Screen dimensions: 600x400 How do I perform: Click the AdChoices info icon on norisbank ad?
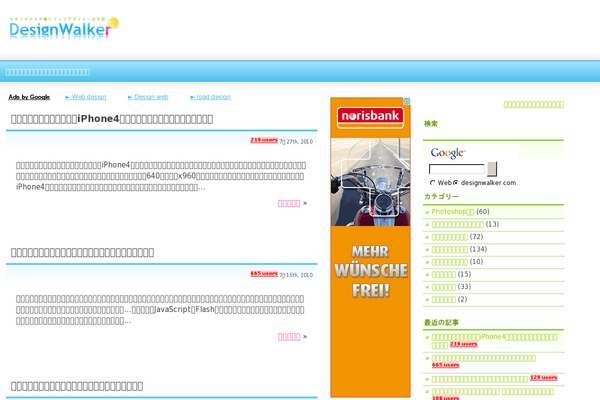[x=407, y=101]
